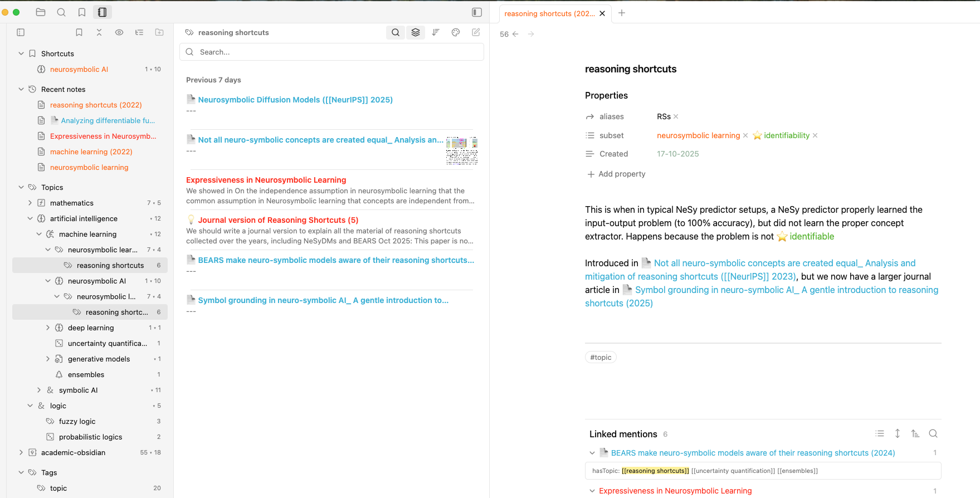Toggle notes from subfolders layers icon
Viewport: 980px width, 498px height.
(x=416, y=32)
